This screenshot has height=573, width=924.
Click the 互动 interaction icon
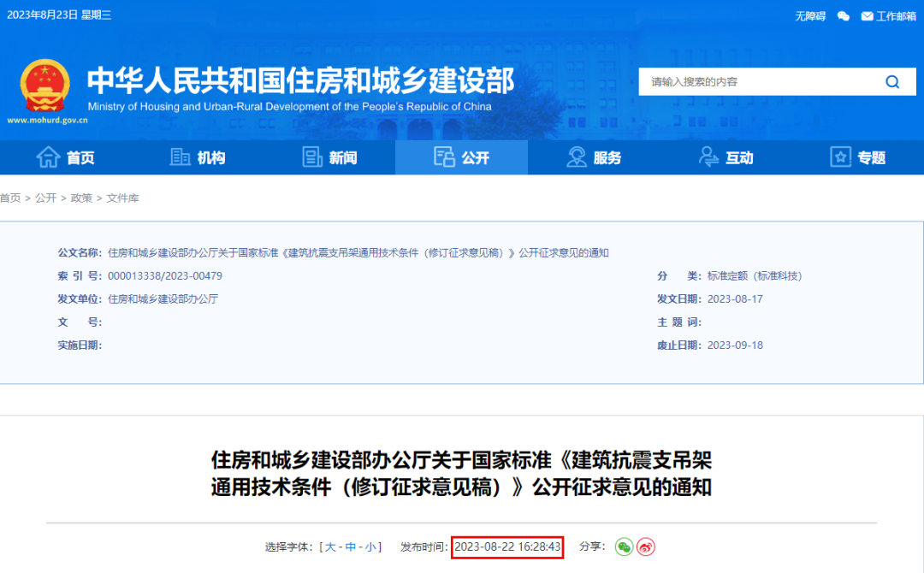click(x=708, y=157)
